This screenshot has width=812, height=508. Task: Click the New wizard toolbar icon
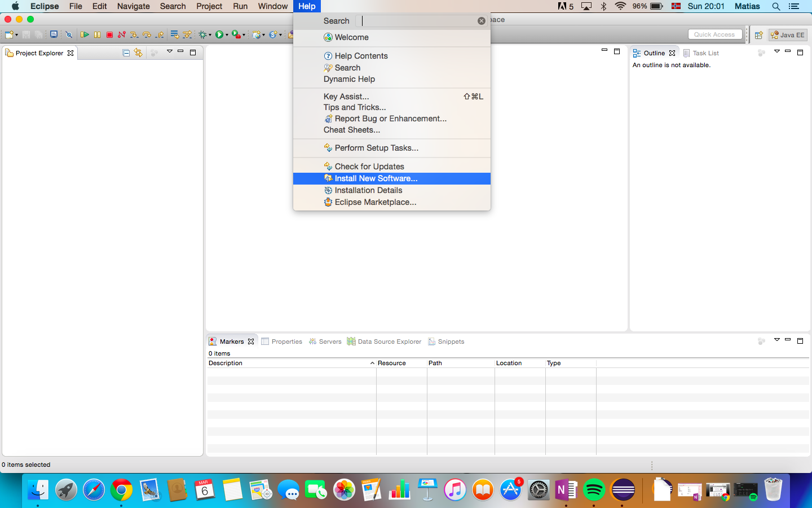(x=9, y=35)
